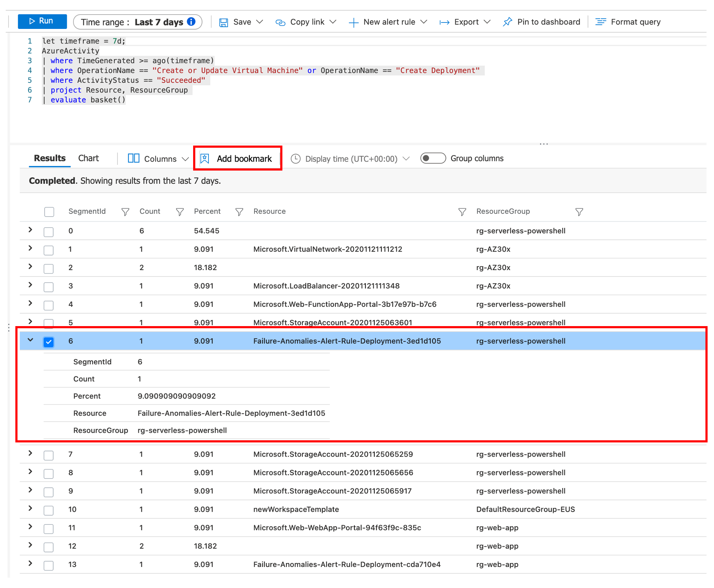This screenshot has width=714, height=588.
Task: Filter the SegmentId column
Action: coord(125,212)
